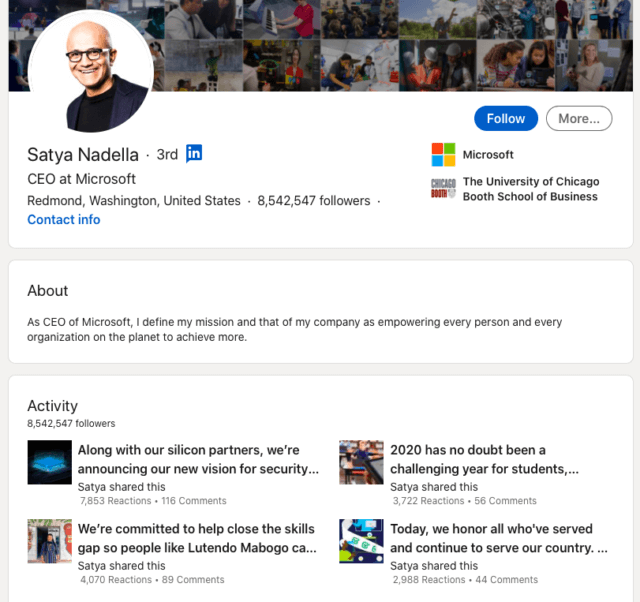Image resolution: width=640 pixels, height=602 pixels.
Task: Click the CEO at Microsoft headline
Action: [x=81, y=179]
